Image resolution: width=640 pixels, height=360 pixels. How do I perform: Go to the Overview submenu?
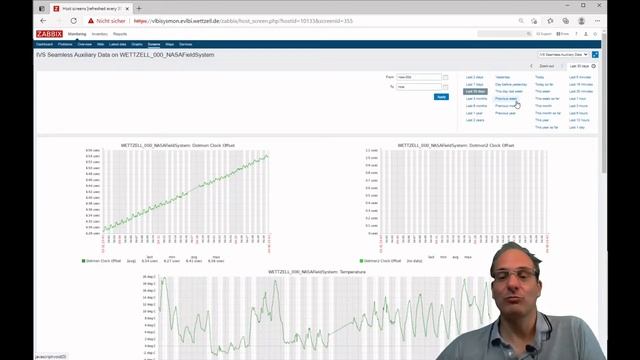tap(85, 44)
